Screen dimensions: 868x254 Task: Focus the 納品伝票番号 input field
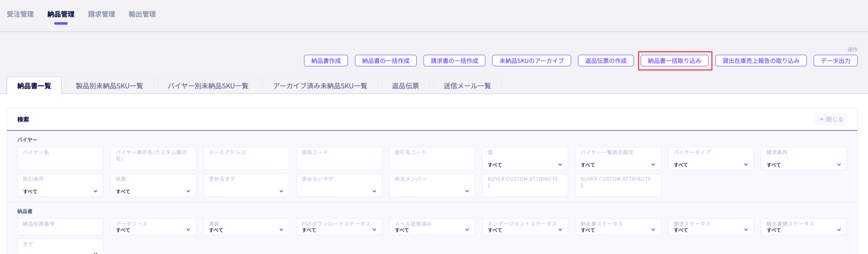pos(60,227)
